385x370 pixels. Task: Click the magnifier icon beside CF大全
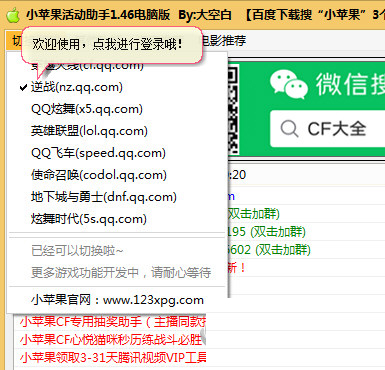(289, 128)
